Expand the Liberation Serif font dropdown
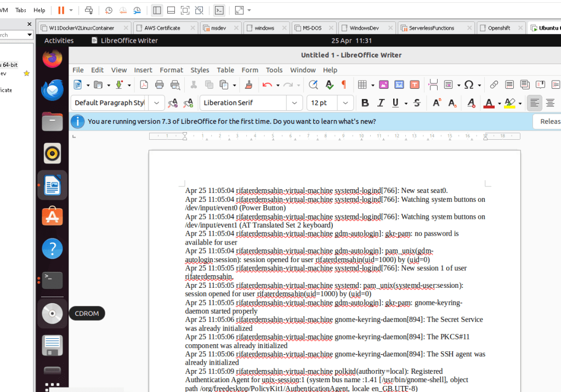 pos(294,103)
